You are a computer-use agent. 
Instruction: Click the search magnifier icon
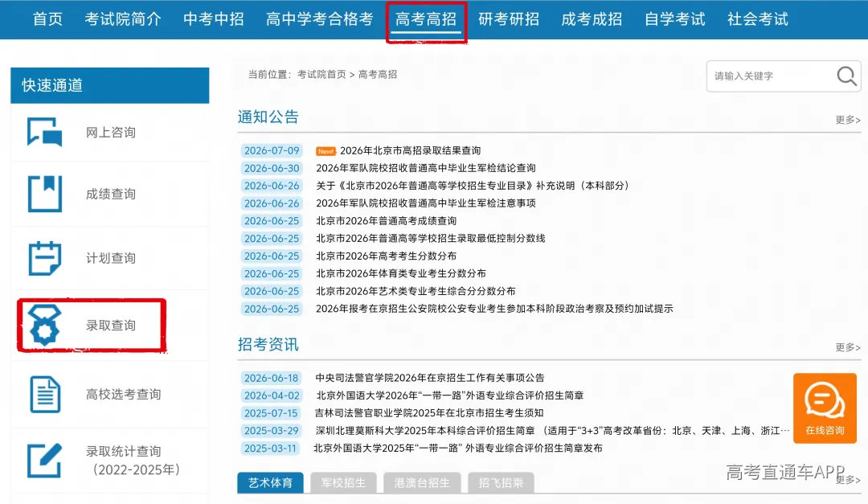tap(846, 76)
